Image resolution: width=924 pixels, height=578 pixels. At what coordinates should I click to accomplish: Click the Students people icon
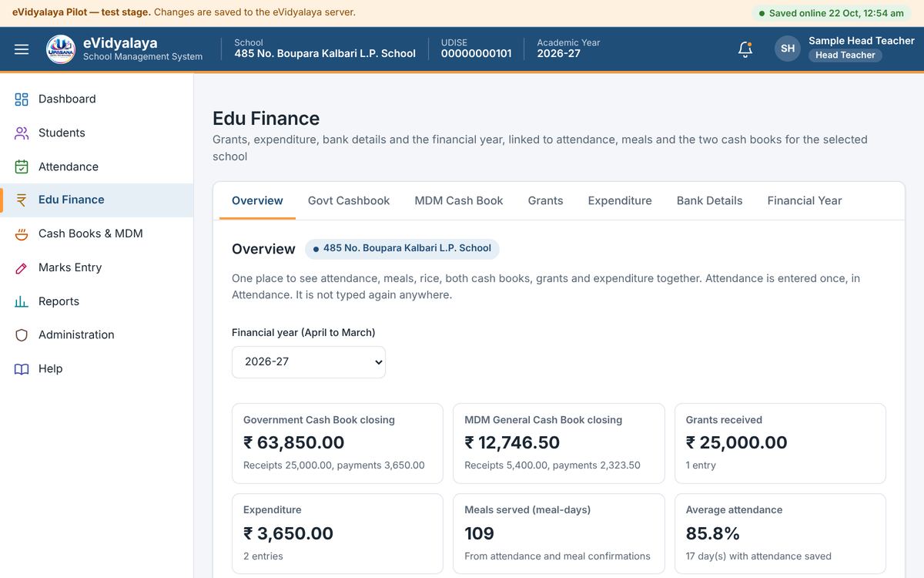point(22,133)
